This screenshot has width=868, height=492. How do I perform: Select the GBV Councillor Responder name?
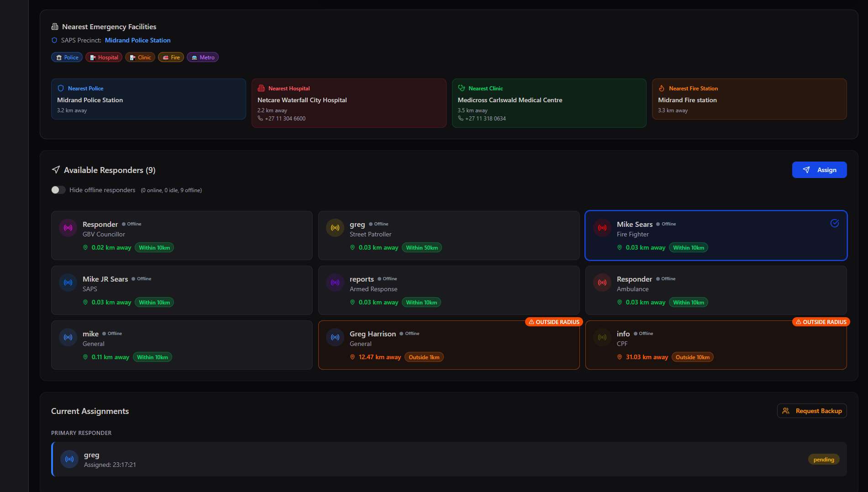(100, 224)
